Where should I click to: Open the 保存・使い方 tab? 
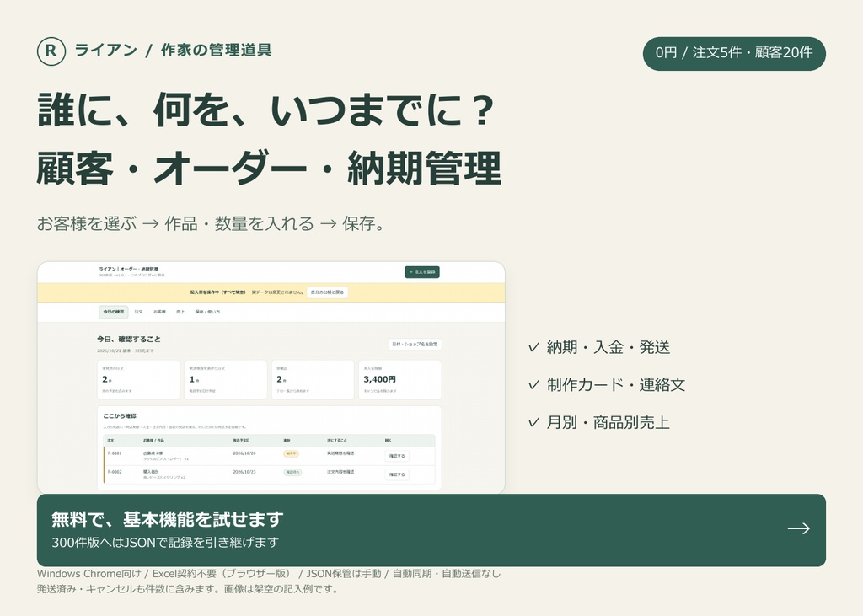[x=207, y=312]
